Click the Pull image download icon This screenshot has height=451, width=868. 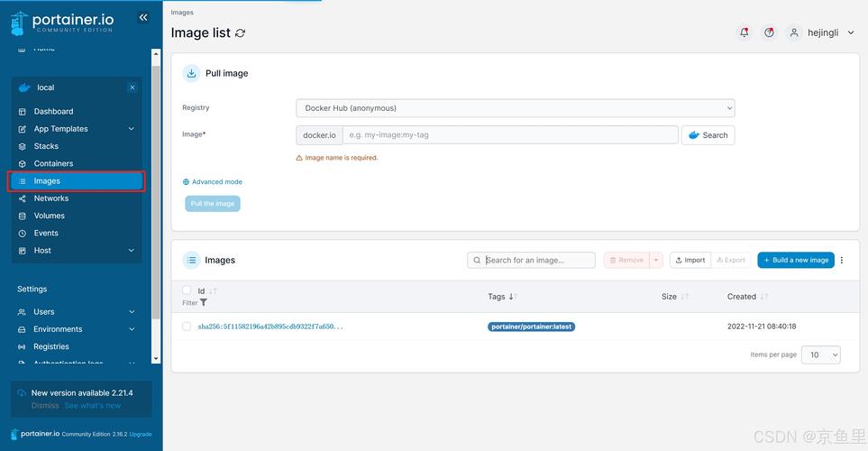pyautogui.click(x=191, y=73)
